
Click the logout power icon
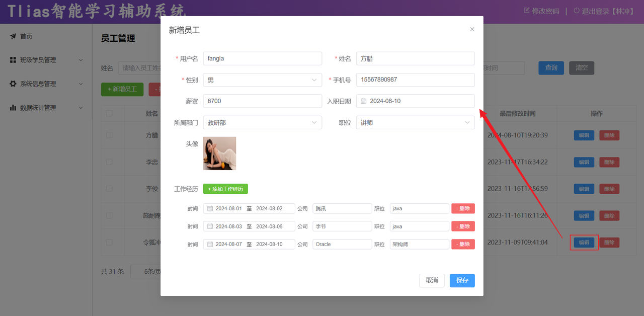coord(577,11)
